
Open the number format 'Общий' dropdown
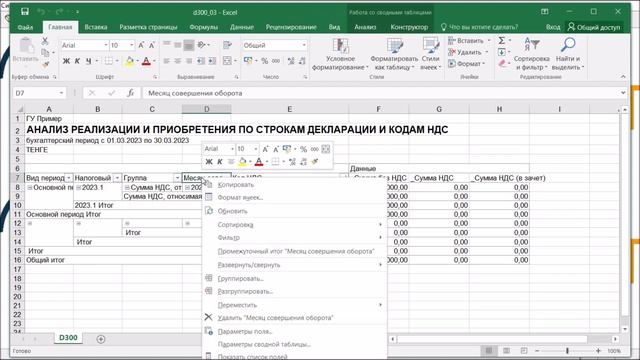click(304, 45)
